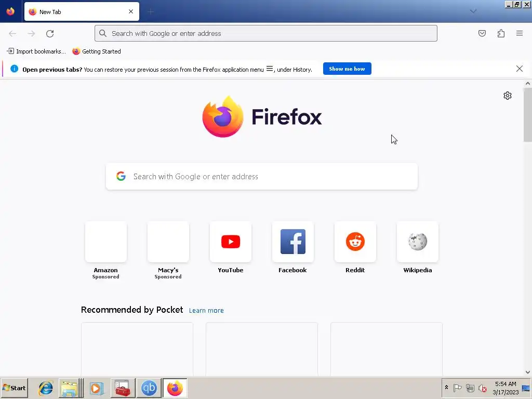Image resolution: width=532 pixels, height=399 pixels.
Task: Click the address bar search field
Action: 266,33
